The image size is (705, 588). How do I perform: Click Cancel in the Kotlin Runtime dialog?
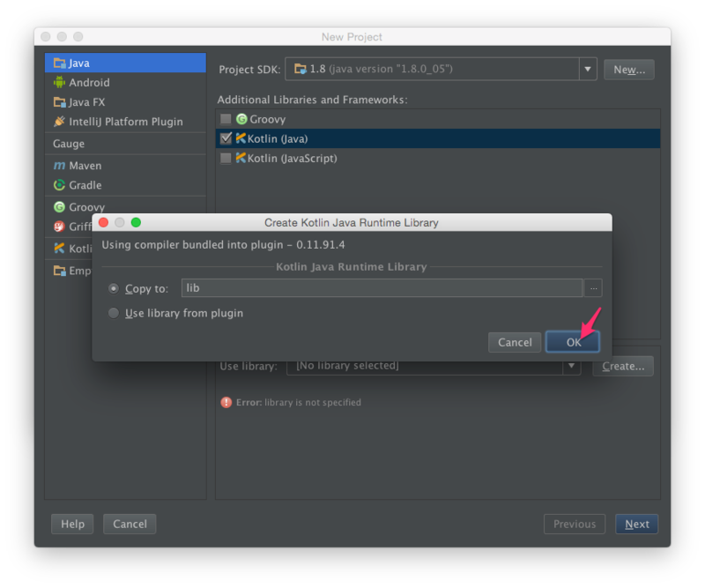coord(515,342)
